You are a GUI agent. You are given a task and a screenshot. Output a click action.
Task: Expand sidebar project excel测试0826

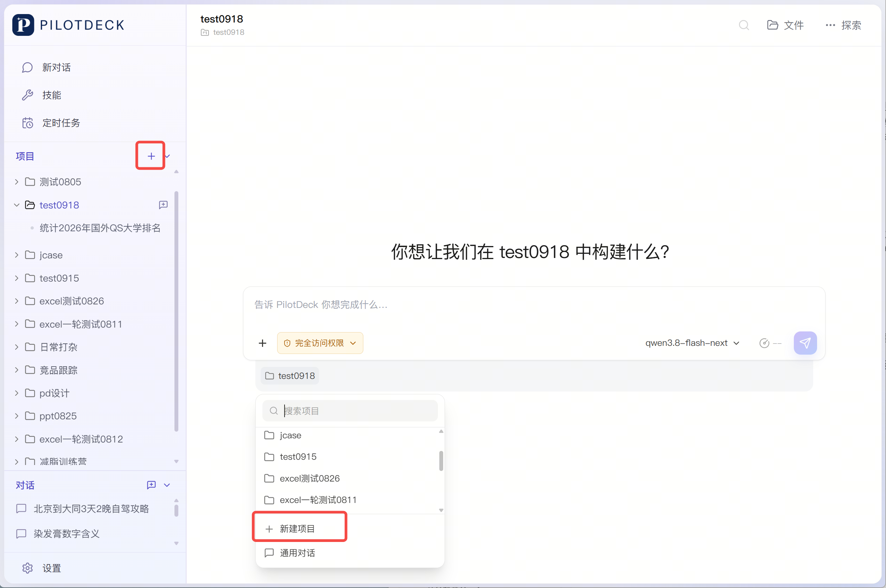(x=17, y=301)
